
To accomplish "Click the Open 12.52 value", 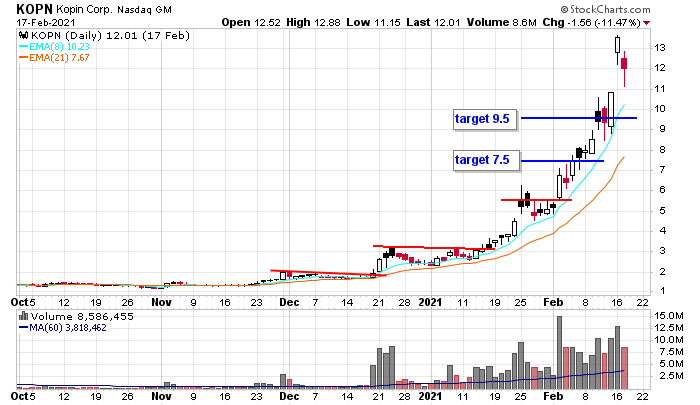I will point(251,22).
